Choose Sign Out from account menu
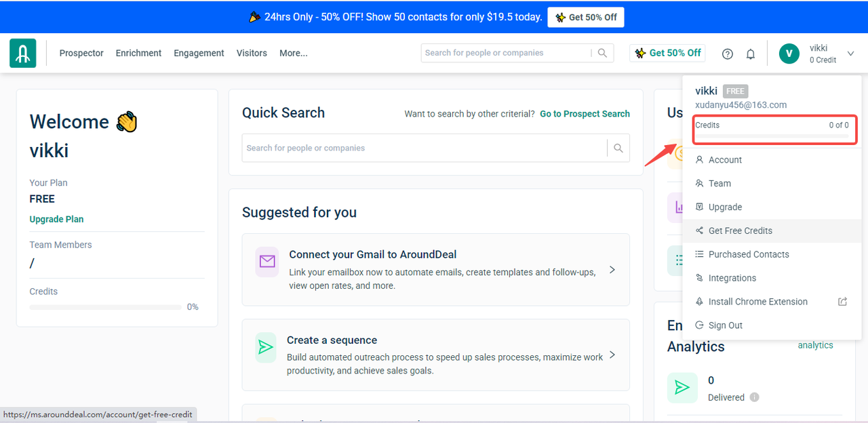Screen dimensions: 868x423 pos(725,325)
